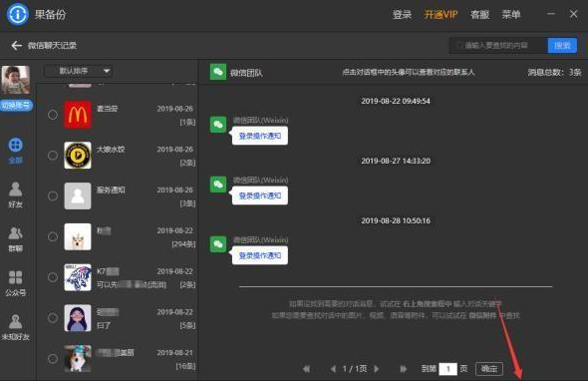Select radio button for the 294条 conversation

coord(53,236)
